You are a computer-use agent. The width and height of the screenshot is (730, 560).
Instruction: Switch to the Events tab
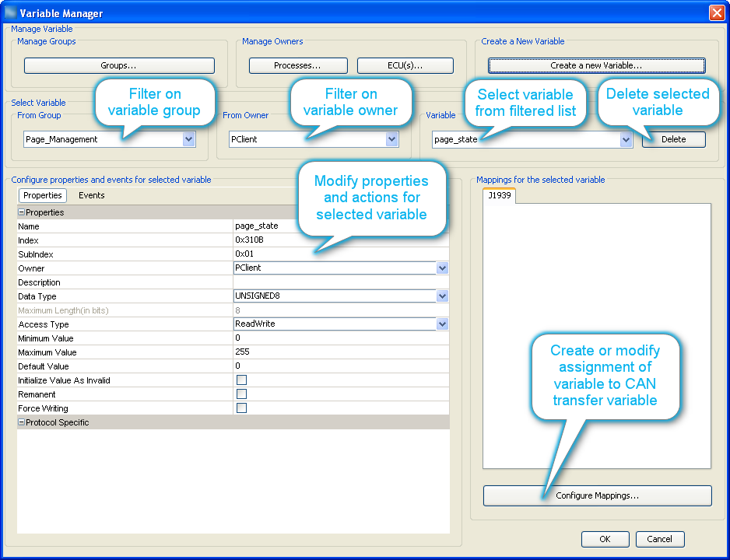[91, 195]
